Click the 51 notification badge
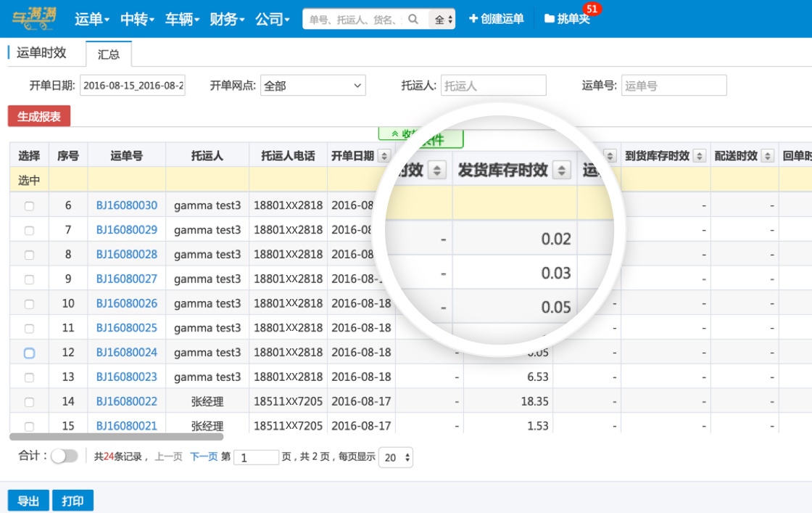 [x=592, y=9]
